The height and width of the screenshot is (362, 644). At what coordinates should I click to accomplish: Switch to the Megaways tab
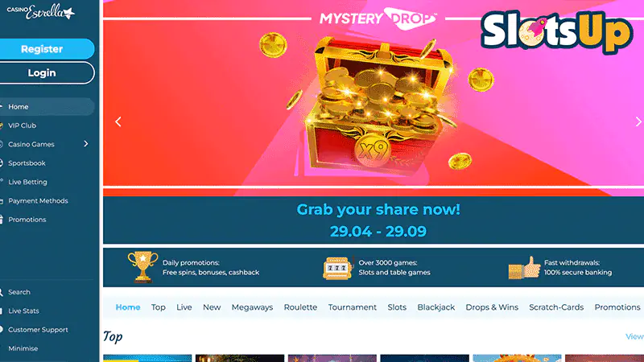252,307
